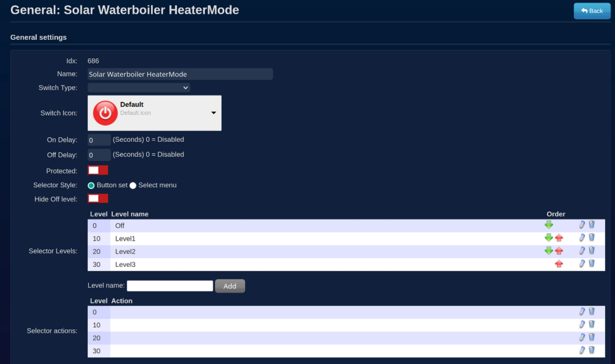Toggle the Protected switch
615x364 pixels.
[x=98, y=170]
